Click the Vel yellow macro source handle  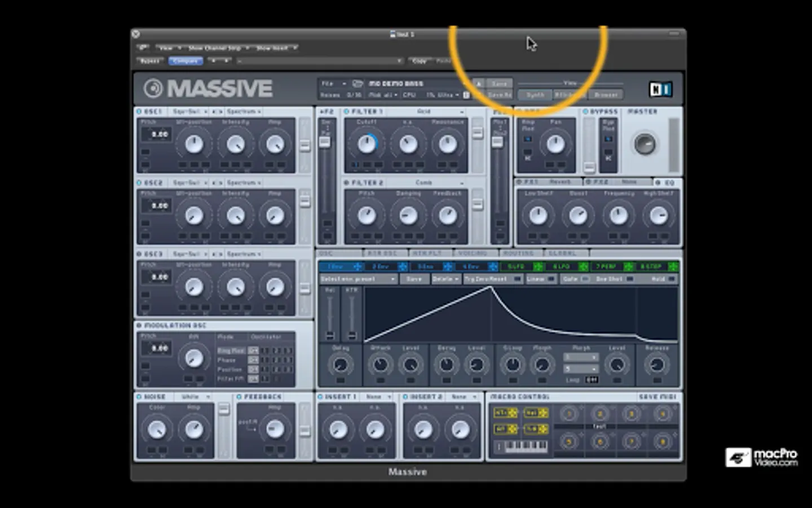tap(542, 413)
